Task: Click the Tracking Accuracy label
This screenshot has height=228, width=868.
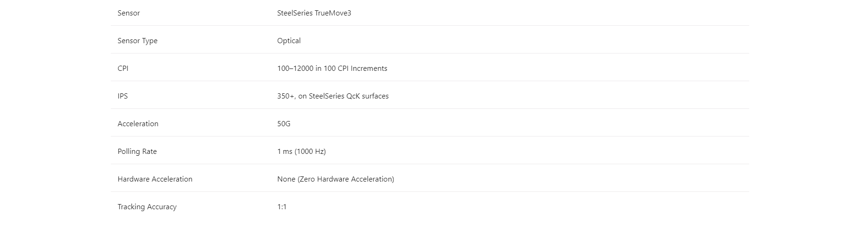Action: tap(147, 207)
